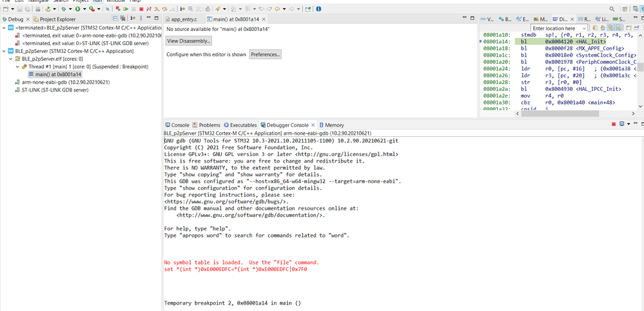Open the Debug launch dropdown arrow

point(70,8)
